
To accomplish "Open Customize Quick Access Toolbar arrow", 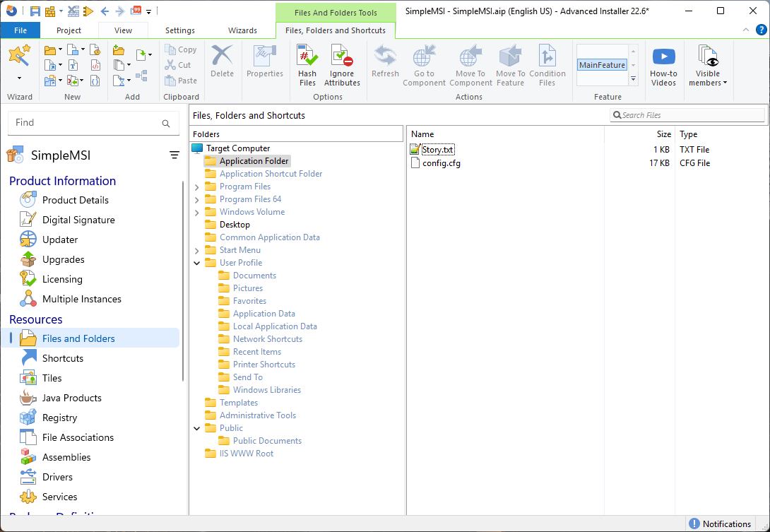I will pyautogui.click(x=149, y=11).
